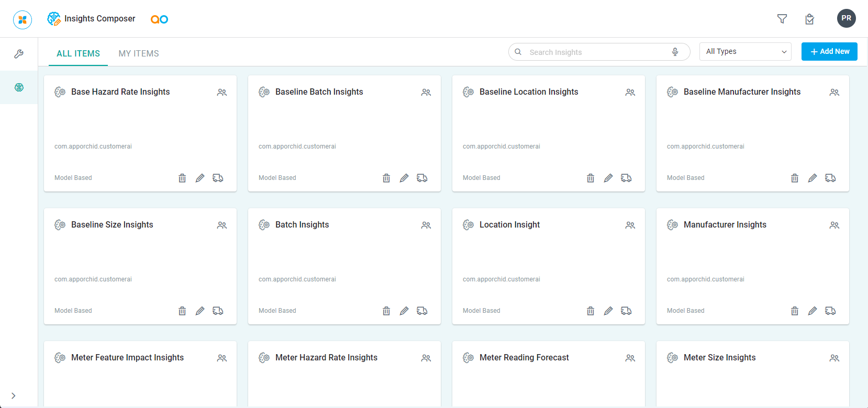This screenshot has height=408, width=868.
Task: Click microphone icon in search box
Action: 675,52
